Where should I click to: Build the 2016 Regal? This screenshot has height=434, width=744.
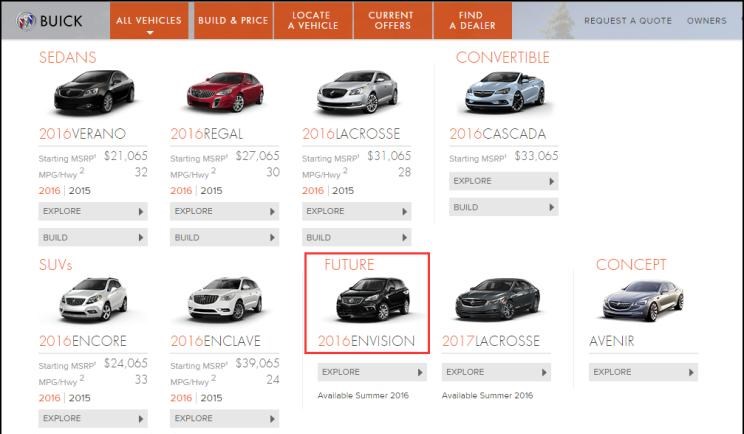pyautogui.click(x=224, y=237)
